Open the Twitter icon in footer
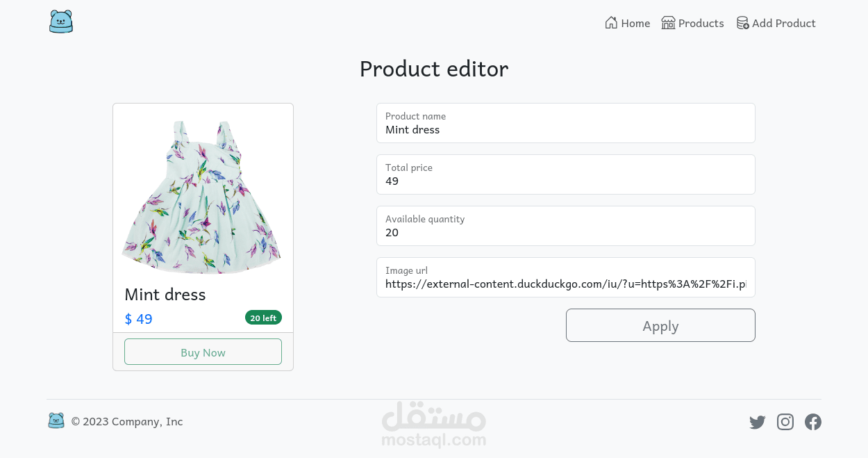Image resolution: width=868 pixels, height=458 pixels. (x=757, y=422)
